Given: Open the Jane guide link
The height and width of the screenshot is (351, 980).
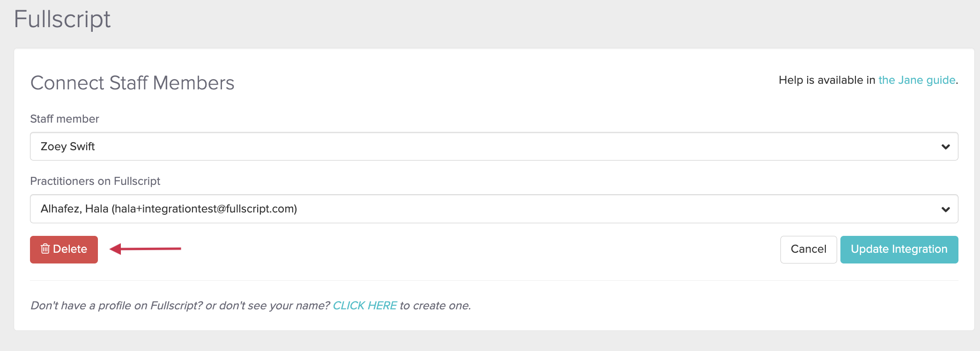Looking at the screenshot, I should [916, 80].
